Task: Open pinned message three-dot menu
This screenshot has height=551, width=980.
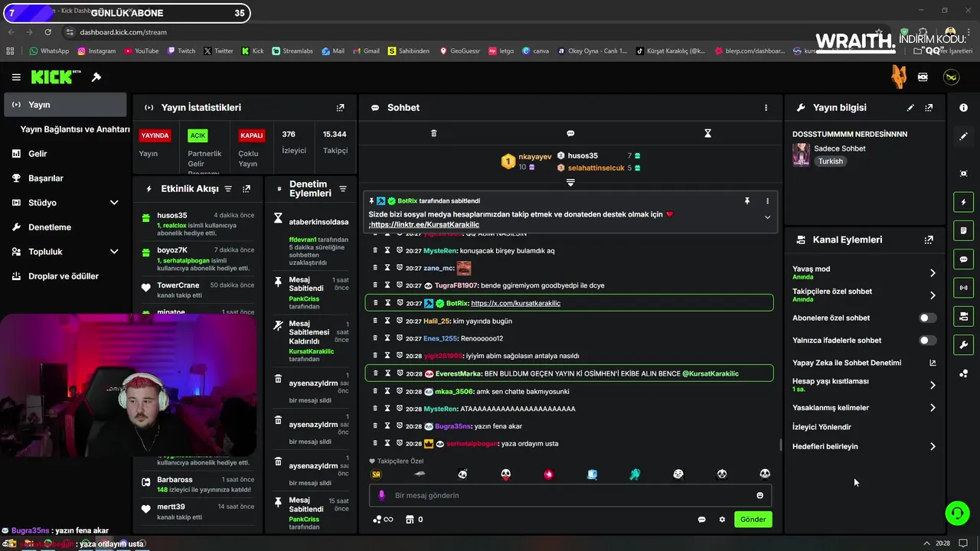Action: click(x=767, y=201)
